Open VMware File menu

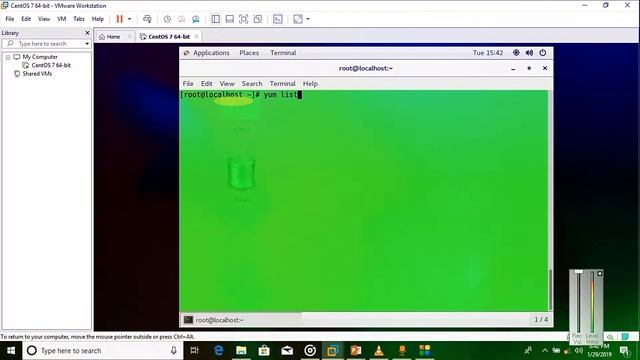coord(10,19)
